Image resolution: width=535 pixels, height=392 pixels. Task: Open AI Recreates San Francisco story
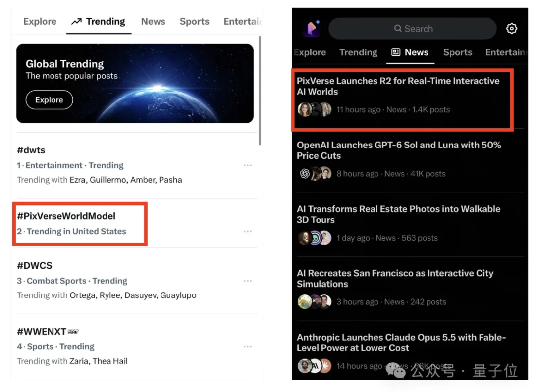395,279
